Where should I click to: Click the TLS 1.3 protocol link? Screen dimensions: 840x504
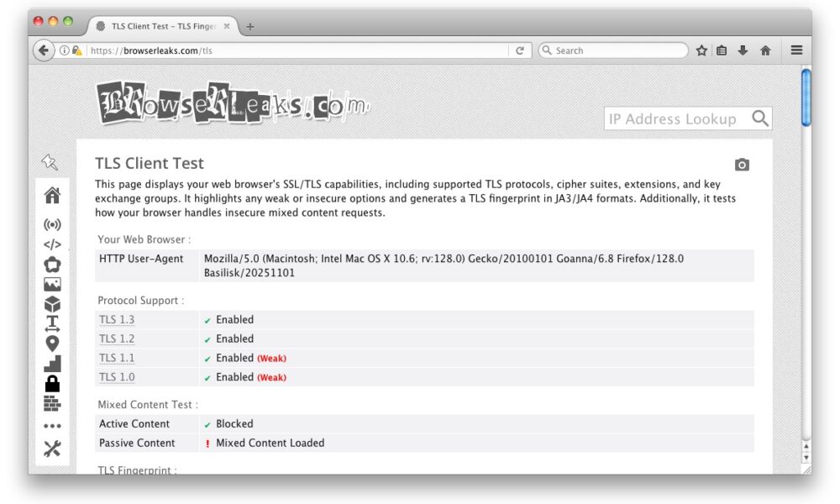tap(117, 320)
